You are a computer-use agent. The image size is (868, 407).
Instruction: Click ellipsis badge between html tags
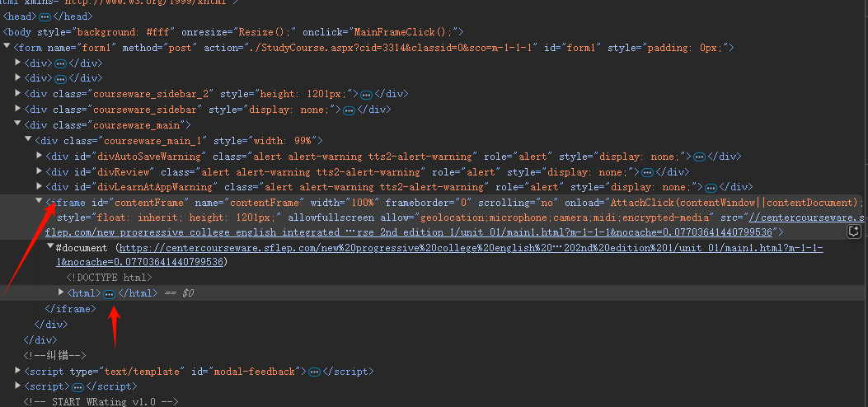[x=110, y=293]
